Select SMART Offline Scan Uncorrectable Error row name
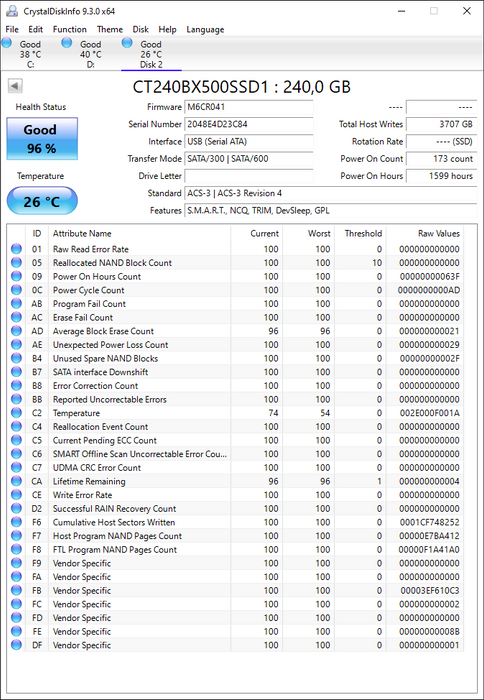Image resolution: width=484 pixels, height=700 pixels. coord(140,454)
